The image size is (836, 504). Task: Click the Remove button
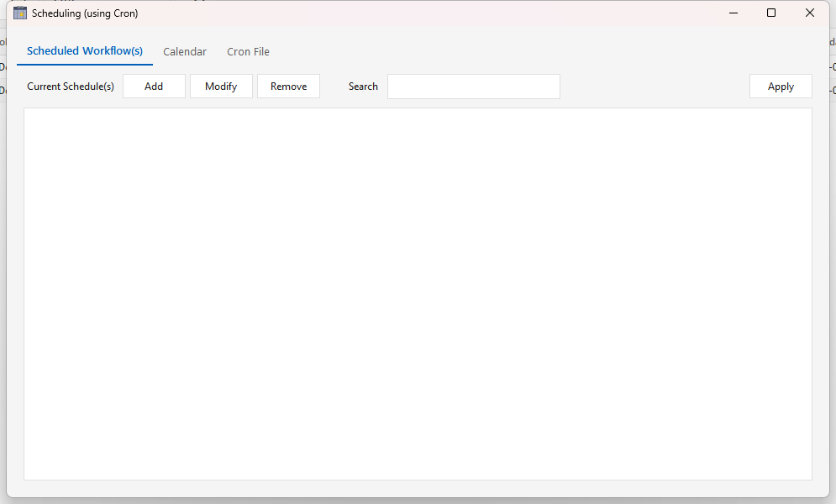[x=288, y=87]
